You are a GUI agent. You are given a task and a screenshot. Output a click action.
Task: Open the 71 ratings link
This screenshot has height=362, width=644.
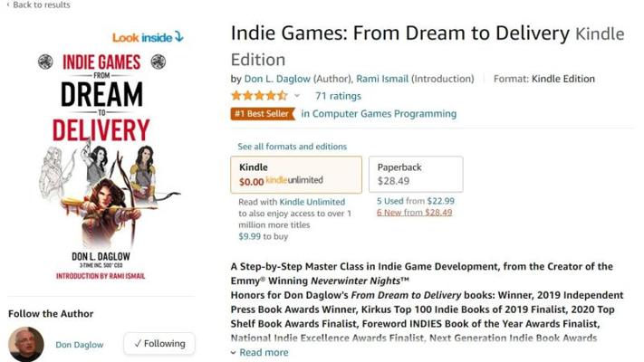[338, 96]
